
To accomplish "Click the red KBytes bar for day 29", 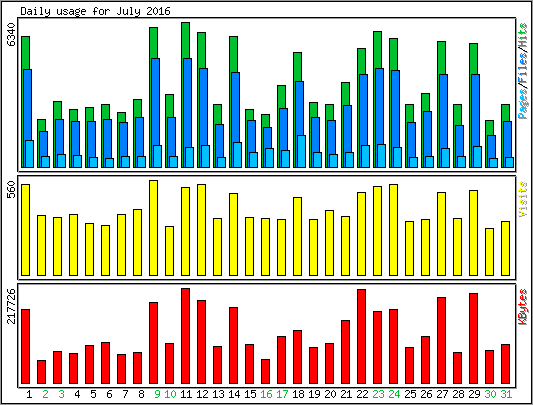I will 473,338.
